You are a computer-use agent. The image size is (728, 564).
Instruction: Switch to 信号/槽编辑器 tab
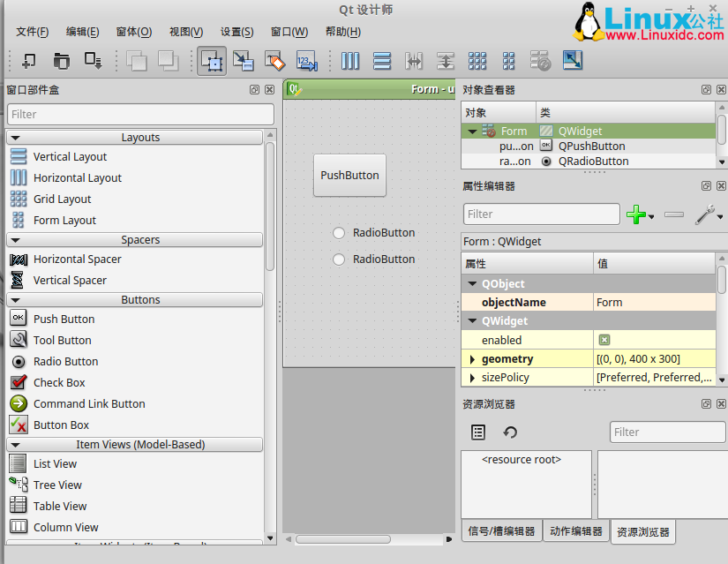point(501,531)
